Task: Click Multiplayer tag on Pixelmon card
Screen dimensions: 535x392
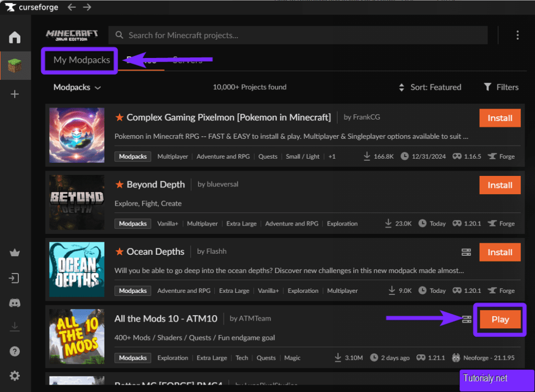Action: pos(172,157)
